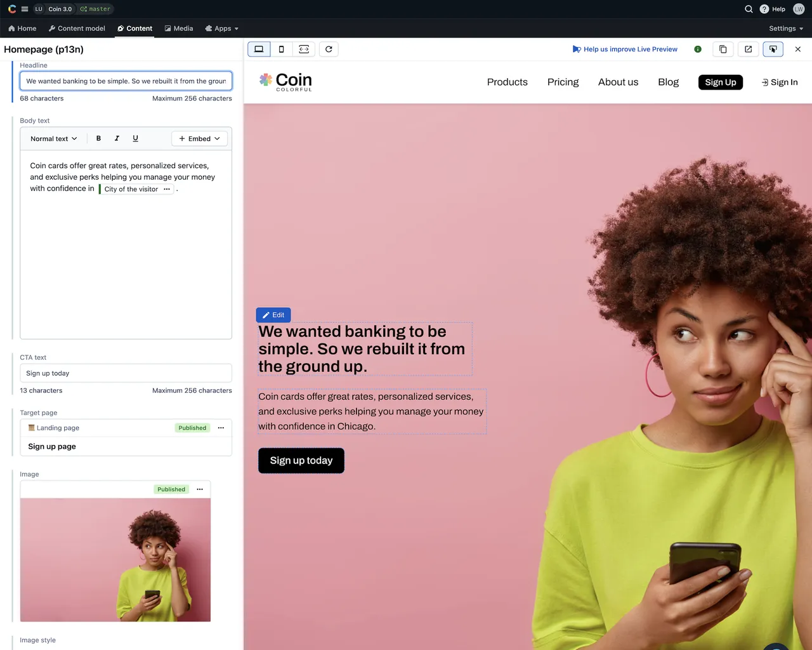812x650 pixels.
Task: Click the Coin Colorful logo in preview
Action: tap(285, 82)
